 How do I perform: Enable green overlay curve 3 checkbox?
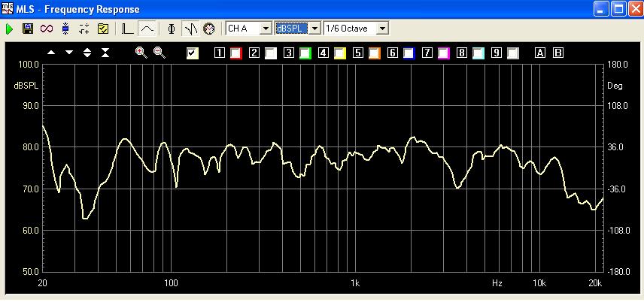(x=305, y=53)
